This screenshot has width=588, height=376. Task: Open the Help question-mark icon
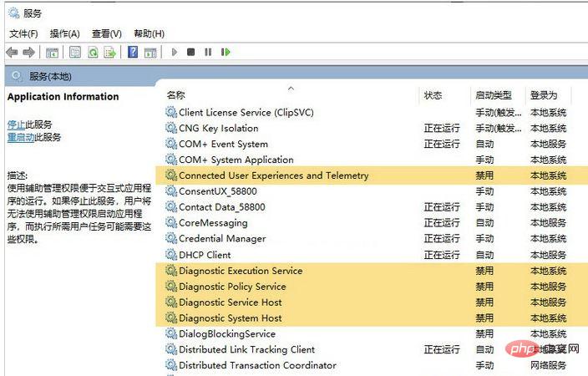coord(133,52)
